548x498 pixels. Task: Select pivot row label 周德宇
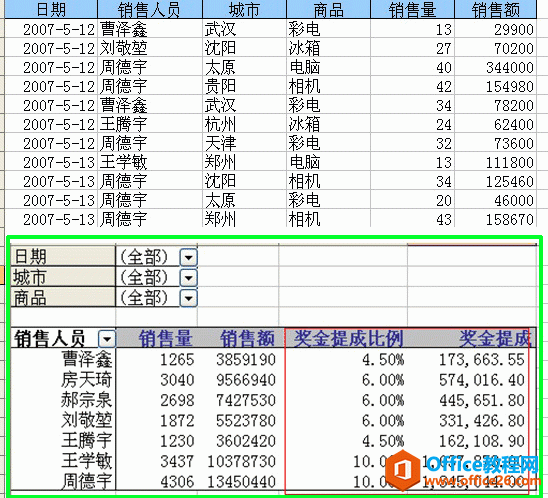click(x=87, y=481)
